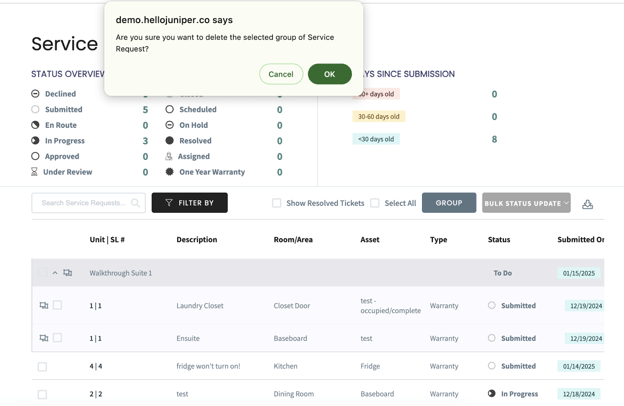Click the Submitted status icon in overview
The image size is (624, 406).
coord(35,109)
